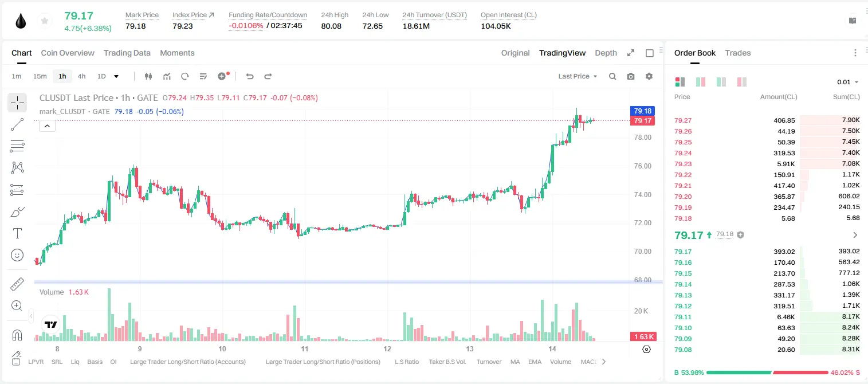Viewport: 868px width, 384px height.
Task: Open the emoji sticker tool
Action: point(17,255)
